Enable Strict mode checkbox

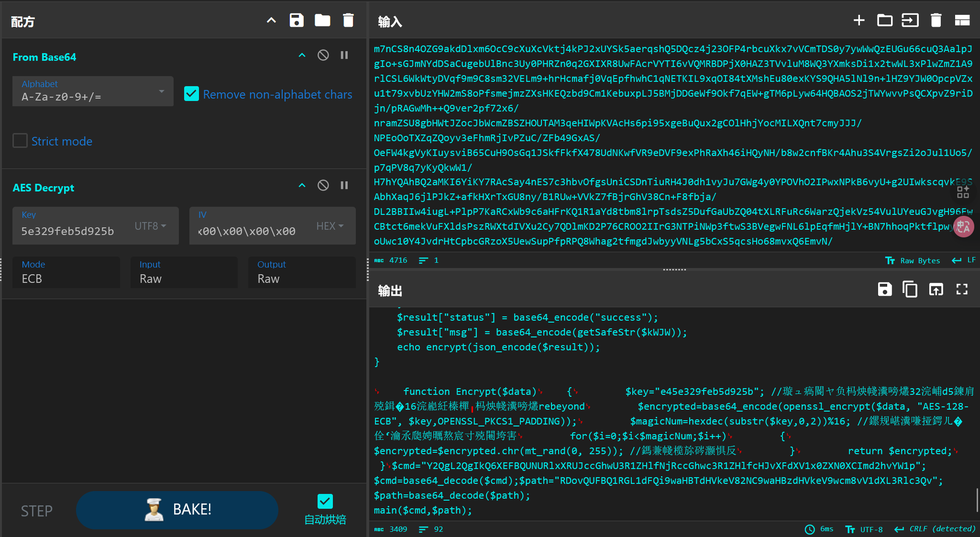point(20,141)
